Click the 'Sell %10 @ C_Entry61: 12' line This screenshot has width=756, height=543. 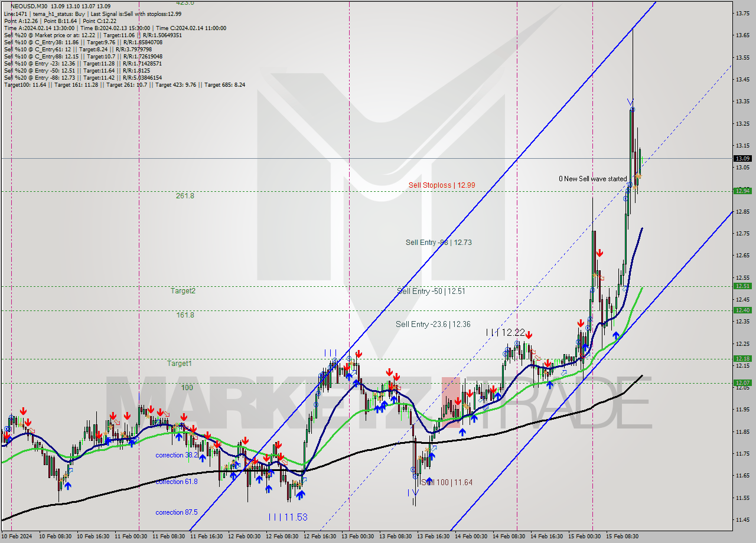point(78,49)
